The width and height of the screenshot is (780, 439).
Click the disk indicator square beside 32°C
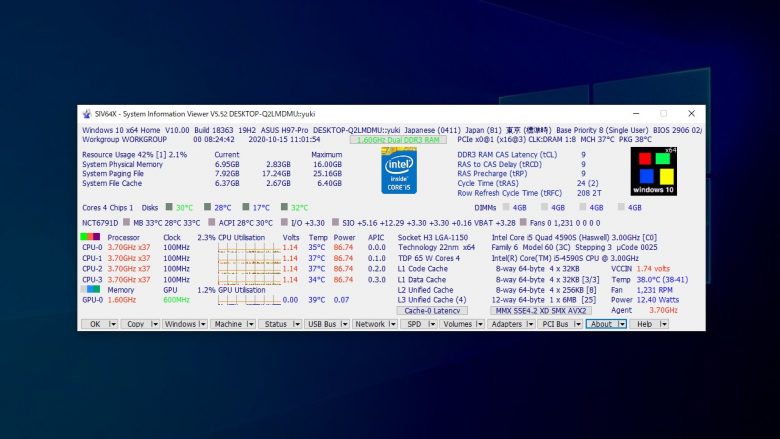[284, 207]
